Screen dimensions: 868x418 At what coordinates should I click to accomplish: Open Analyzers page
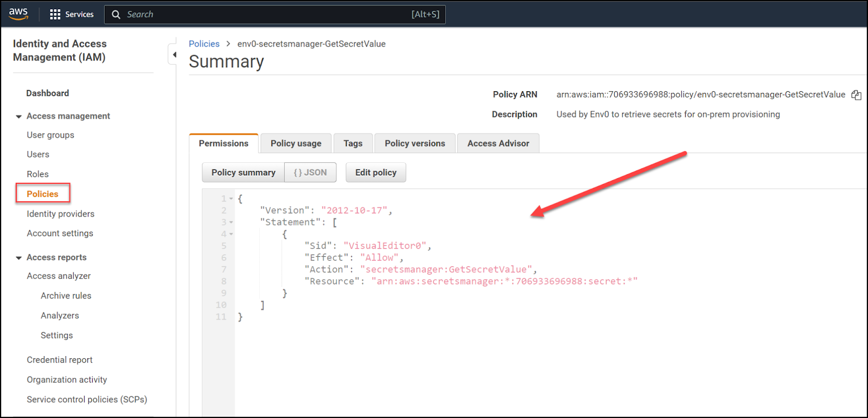coord(60,316)
